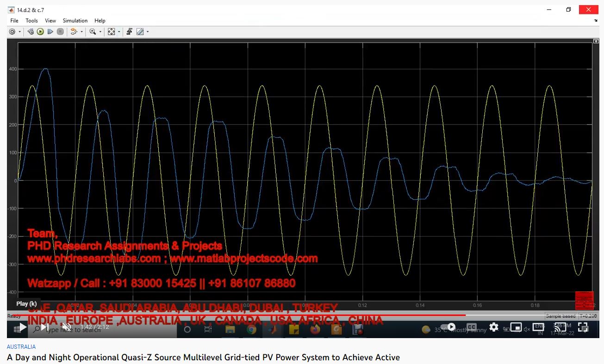The image size is (604, 364).
Task: Expand the Scale Axes dropdown arrow
Action: click(119, 32)
